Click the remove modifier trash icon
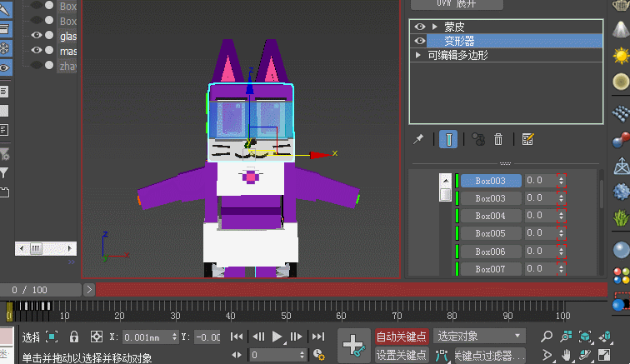Screen dimensions: 630x364 click(x=498, y=139)
